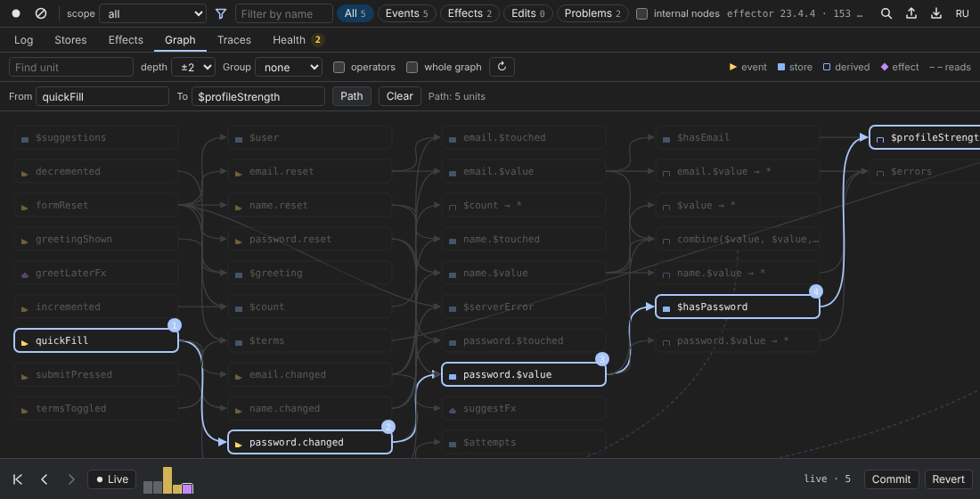Select the Edits 0 filter pill
This screenshot has width=980, height=499.
[528, 13]
